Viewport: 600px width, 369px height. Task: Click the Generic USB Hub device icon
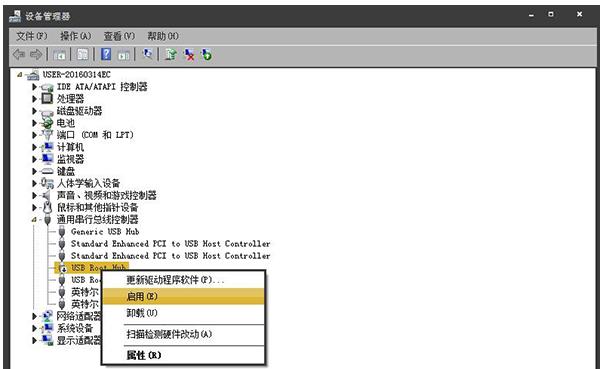[62, 232]
